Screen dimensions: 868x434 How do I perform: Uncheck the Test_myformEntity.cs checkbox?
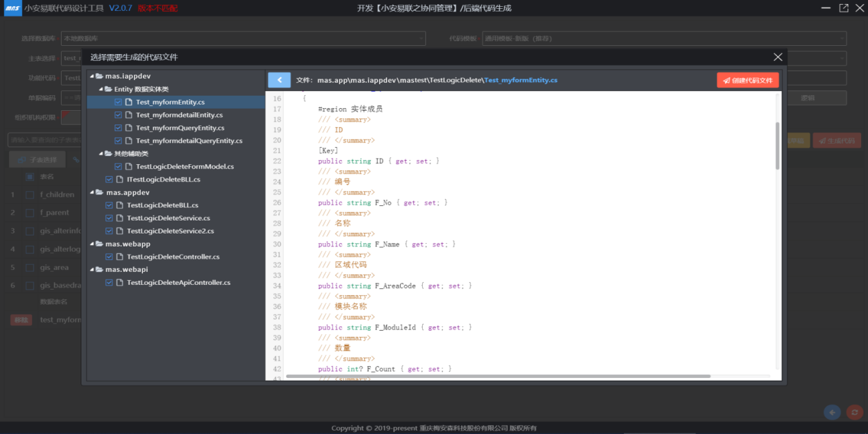118,102
